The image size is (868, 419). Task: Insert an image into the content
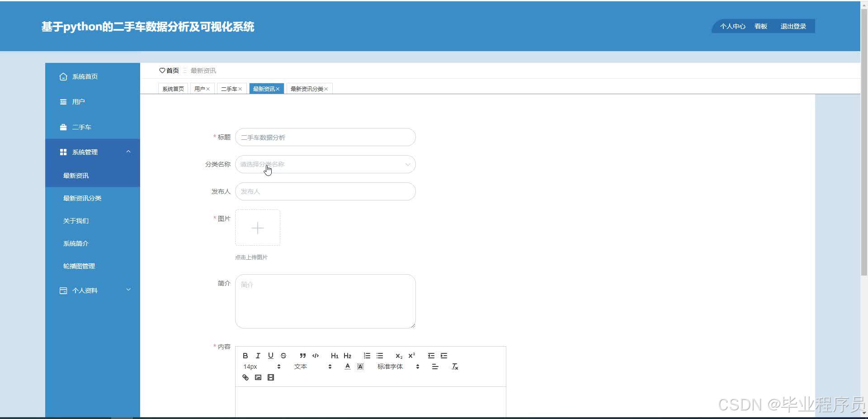258,377
